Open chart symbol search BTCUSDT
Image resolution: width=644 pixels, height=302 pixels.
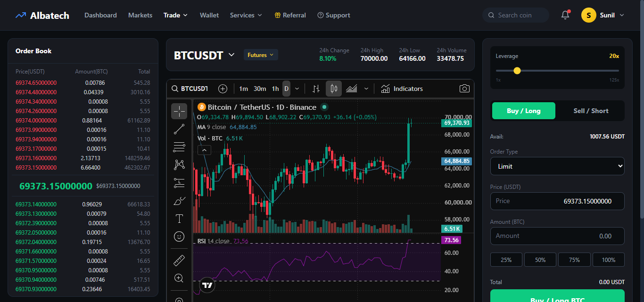(x=190, y=89)
